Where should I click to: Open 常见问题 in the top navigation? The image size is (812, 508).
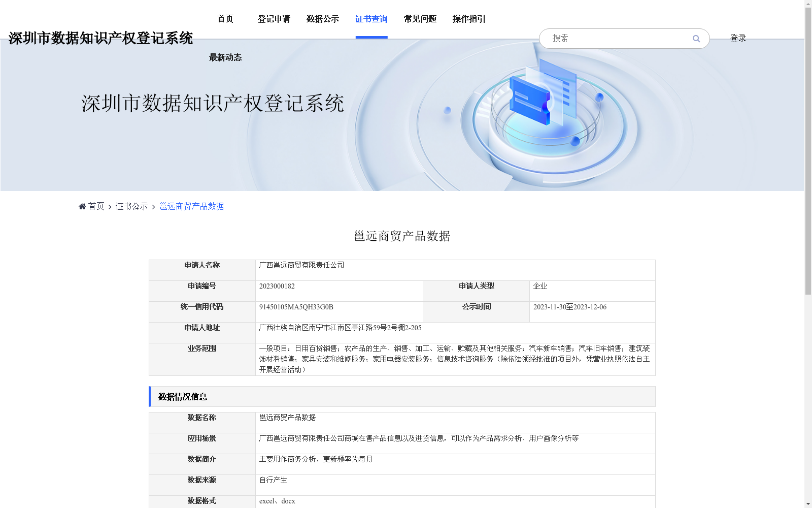[420, 19]
